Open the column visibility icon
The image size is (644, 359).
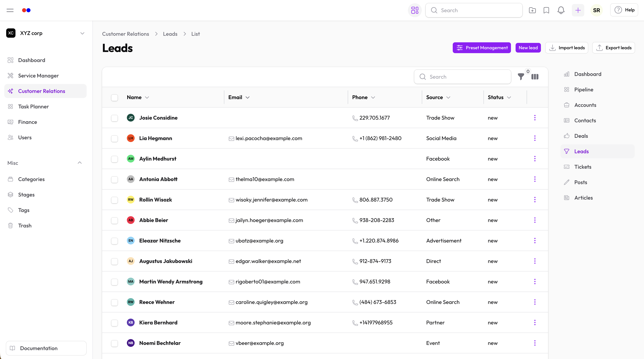pos(535,77)
